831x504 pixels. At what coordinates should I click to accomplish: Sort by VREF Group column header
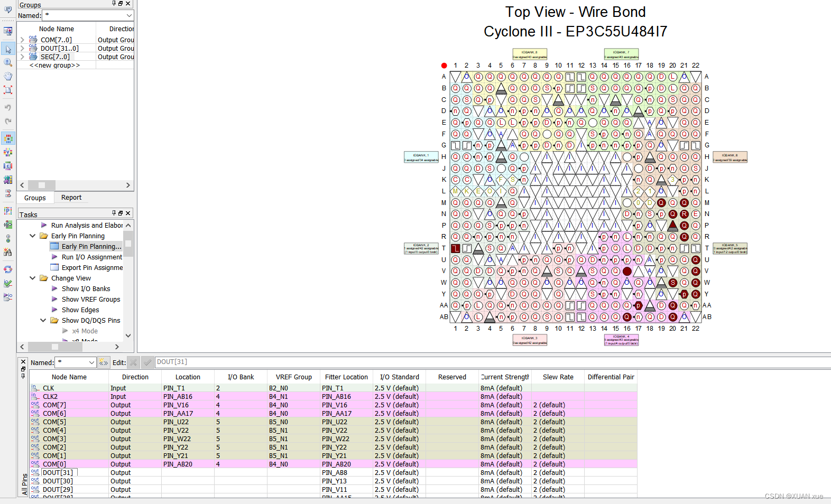293,377
